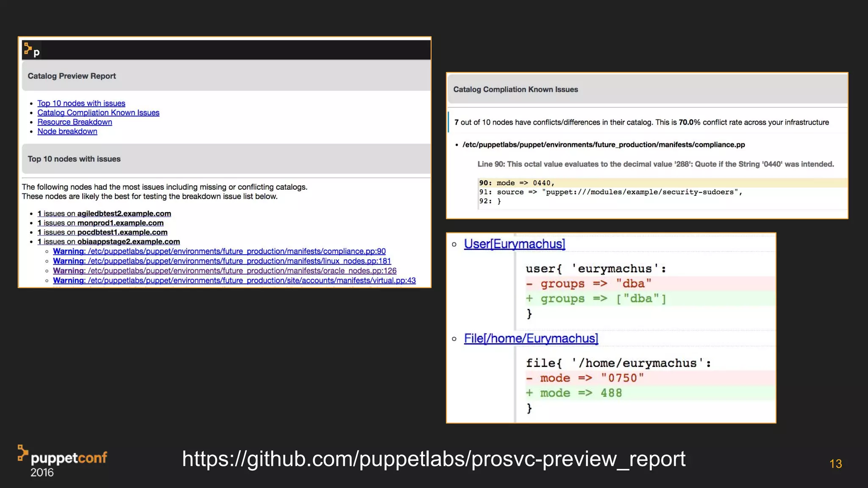Viewport: 868px width, 488px height.
Task: Click 'Top 10 nodes with issues' section heading
Action: pyautogui.click(x=74, y=159)
